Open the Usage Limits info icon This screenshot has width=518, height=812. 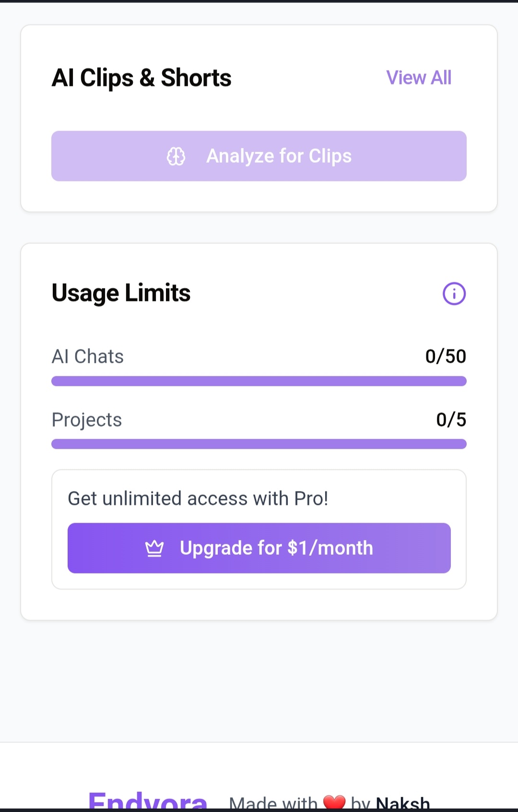tap(454, 294)
